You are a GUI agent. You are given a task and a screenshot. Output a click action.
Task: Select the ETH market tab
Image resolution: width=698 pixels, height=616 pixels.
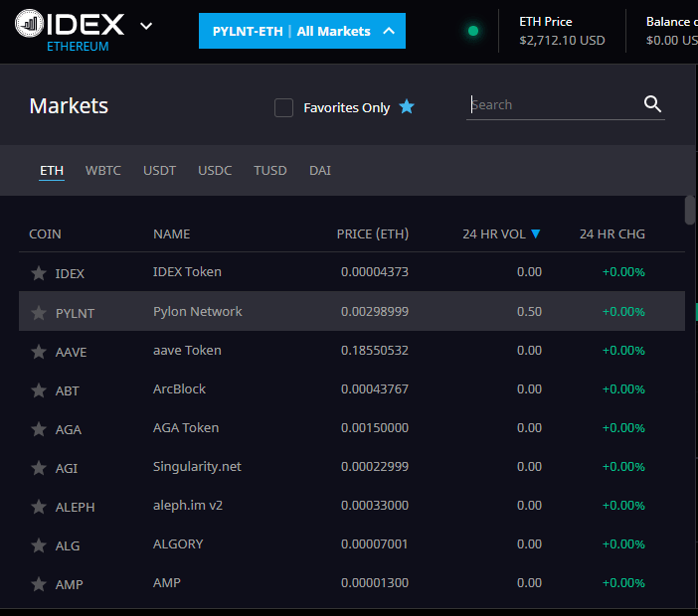click(52, 170)
